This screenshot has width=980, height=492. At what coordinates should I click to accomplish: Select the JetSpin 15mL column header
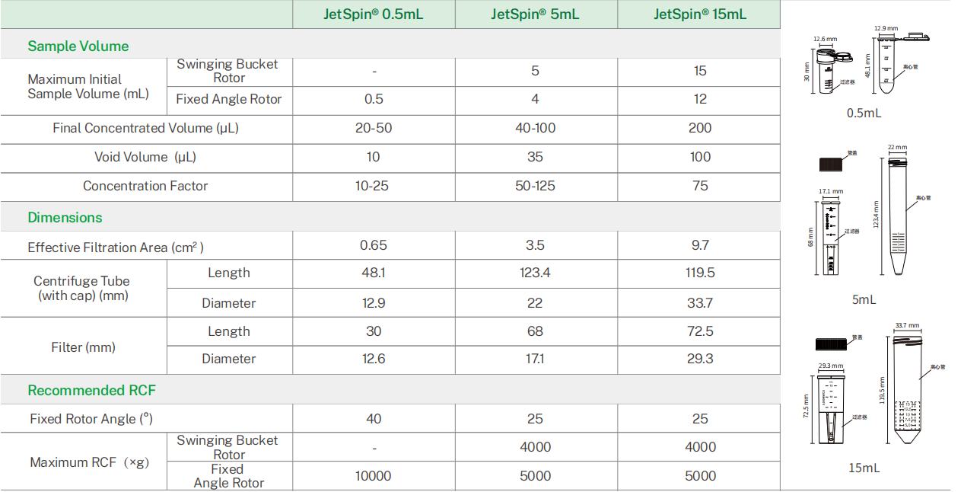point(699,14)
